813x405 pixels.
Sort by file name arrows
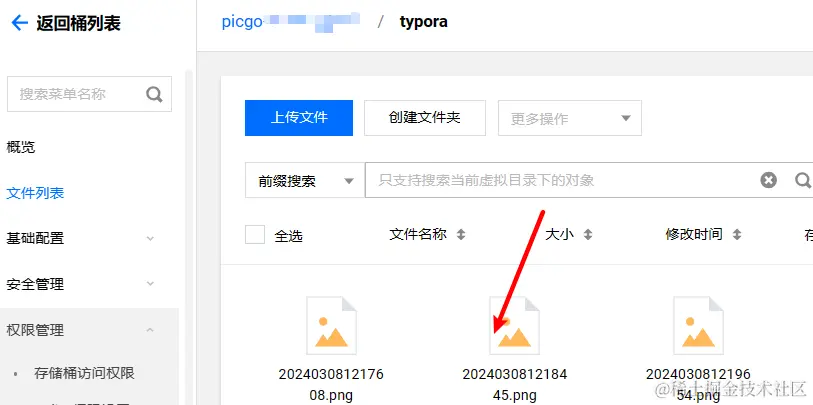click(x=460, y=235)
